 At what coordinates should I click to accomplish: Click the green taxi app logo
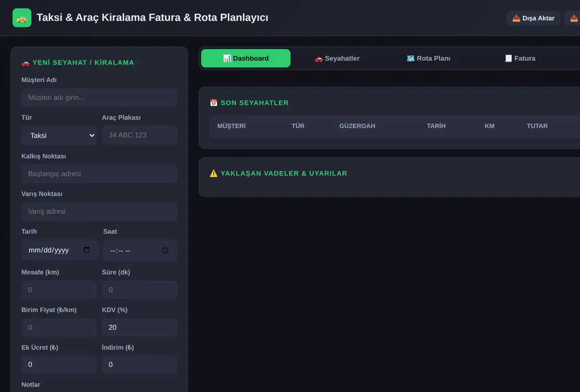[22, 18]
